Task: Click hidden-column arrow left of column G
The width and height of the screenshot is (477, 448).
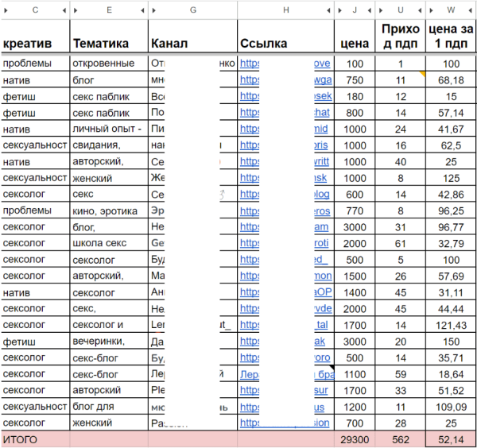Action: pos(155,10)
